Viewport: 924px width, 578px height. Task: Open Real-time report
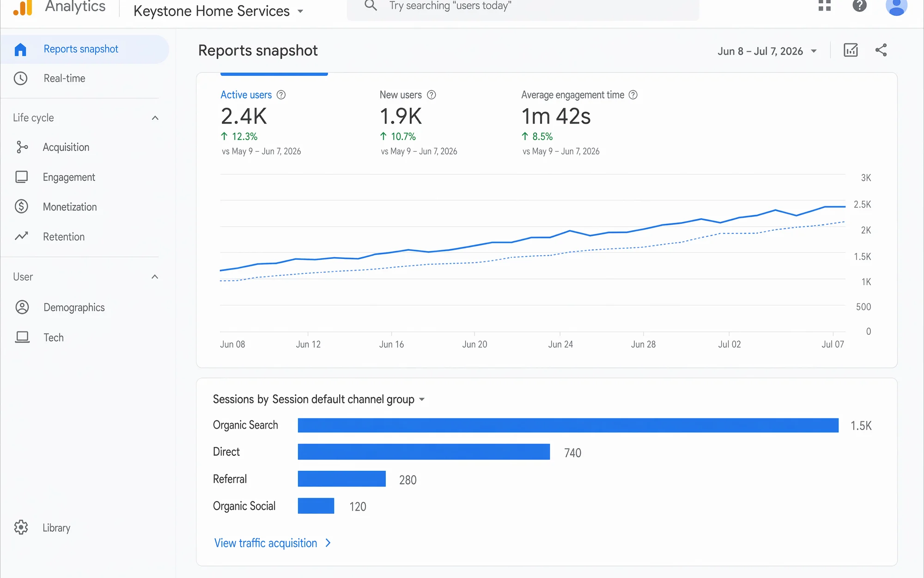[64, 79]
